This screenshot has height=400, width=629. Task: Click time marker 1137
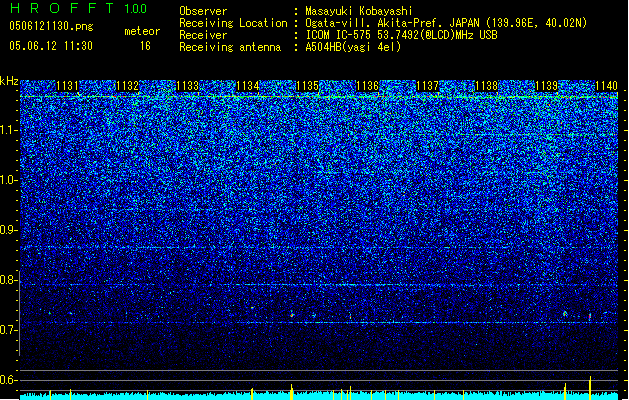[x=428, y=85]
